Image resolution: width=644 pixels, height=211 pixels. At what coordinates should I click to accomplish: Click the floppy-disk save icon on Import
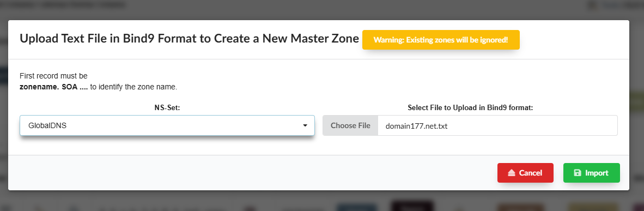click(x=577, y=173)
